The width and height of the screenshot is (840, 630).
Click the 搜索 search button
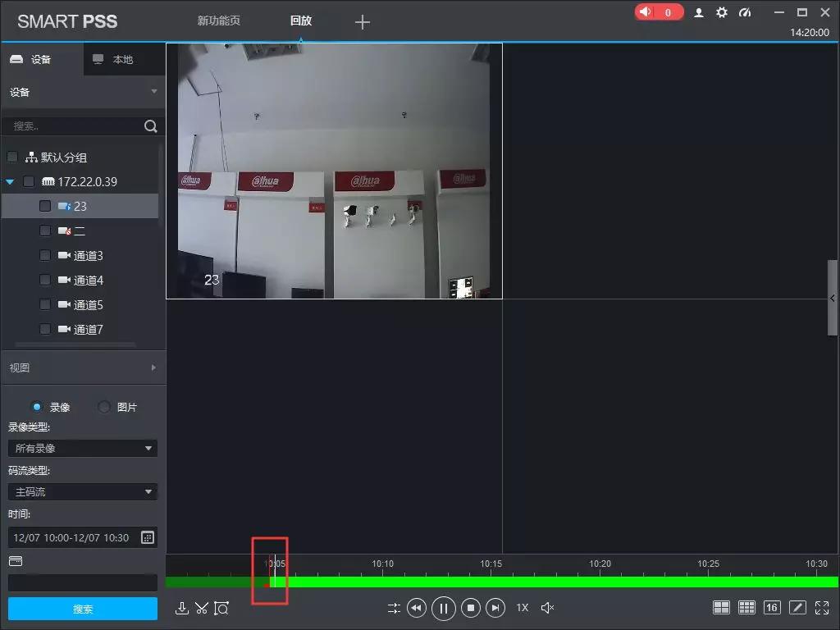pos(82,609)
